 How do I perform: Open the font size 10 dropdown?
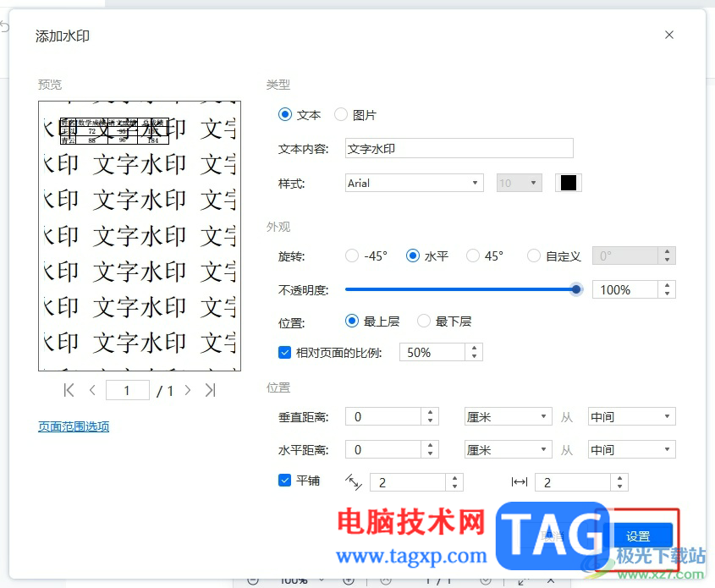pyautogui.click(x=519, y=184)
